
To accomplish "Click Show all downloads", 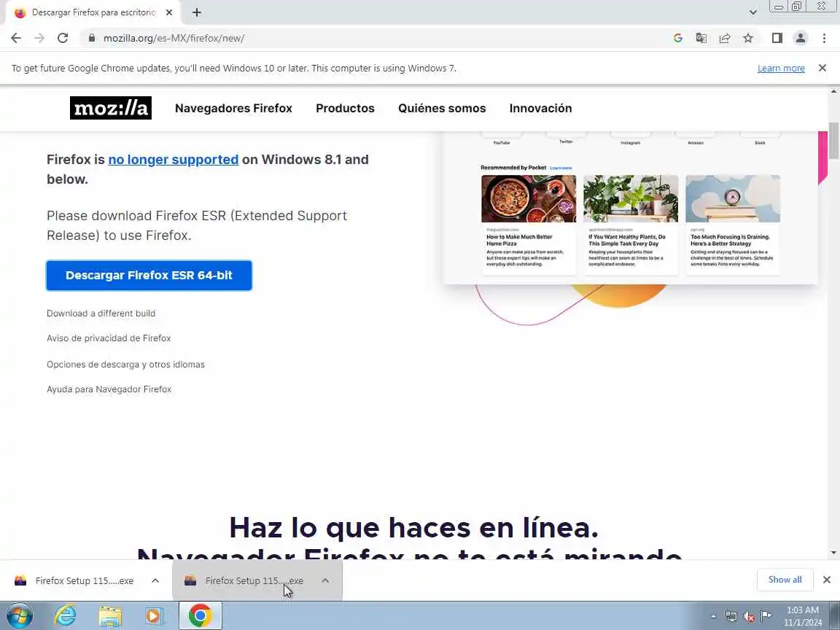I will point(785,580).
